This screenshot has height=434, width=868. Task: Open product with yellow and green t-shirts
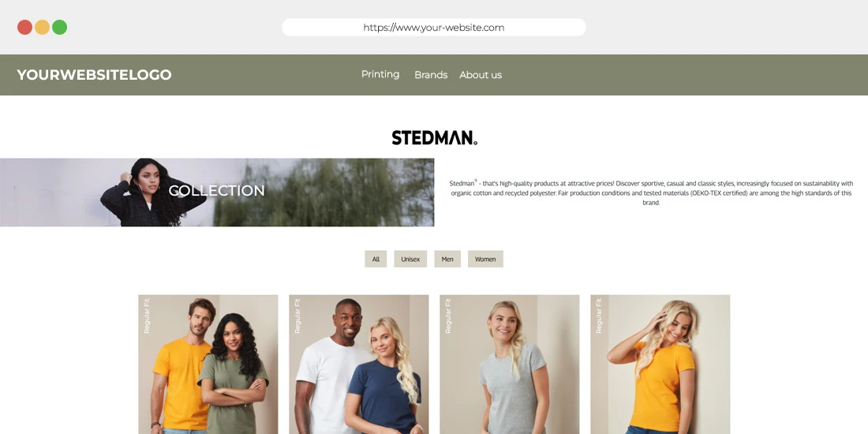[208, 365]
